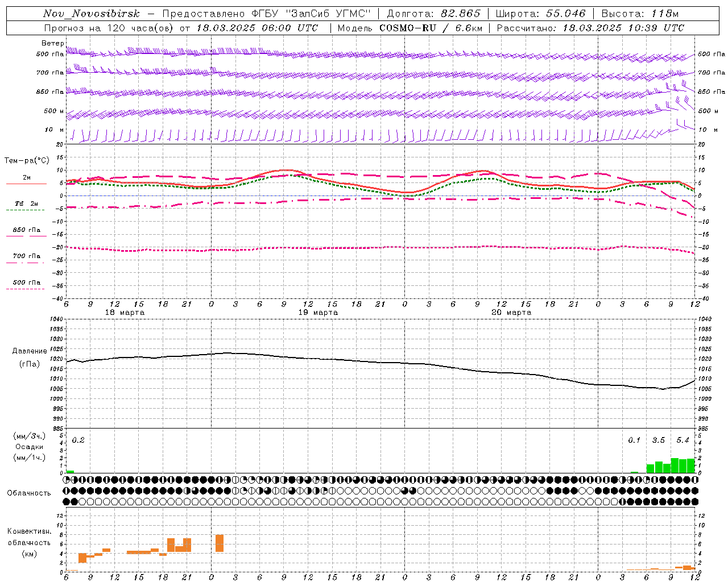Screen dimensions: 728x582
Task: Click the "19 марта" date label
Action: click(318, 313)
